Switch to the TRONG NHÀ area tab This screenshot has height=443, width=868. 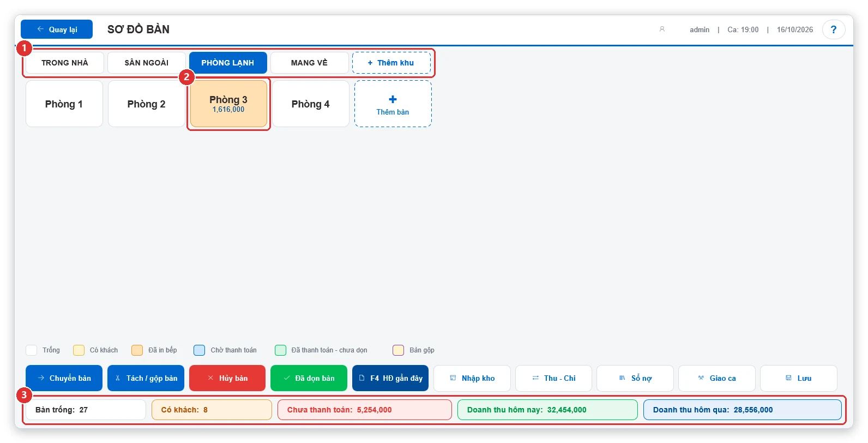coord(65,63)
